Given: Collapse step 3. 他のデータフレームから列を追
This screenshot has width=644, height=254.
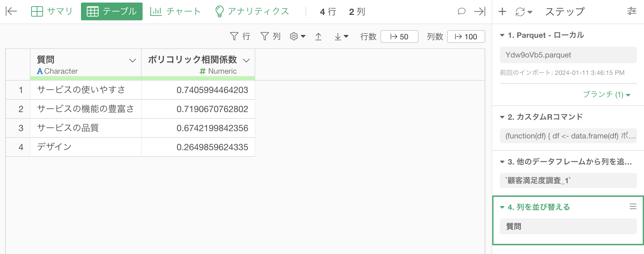Looking at the screenshot, I should [502, 162].
